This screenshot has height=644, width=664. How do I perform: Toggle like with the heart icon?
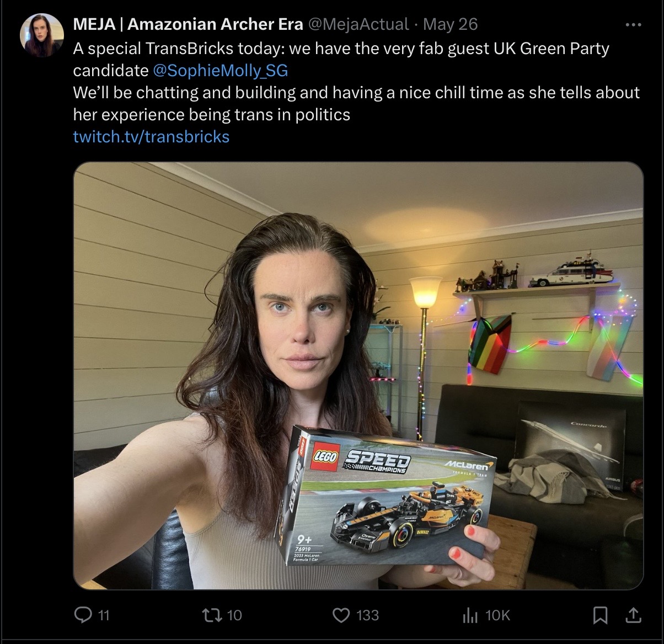tap(341, 615)
